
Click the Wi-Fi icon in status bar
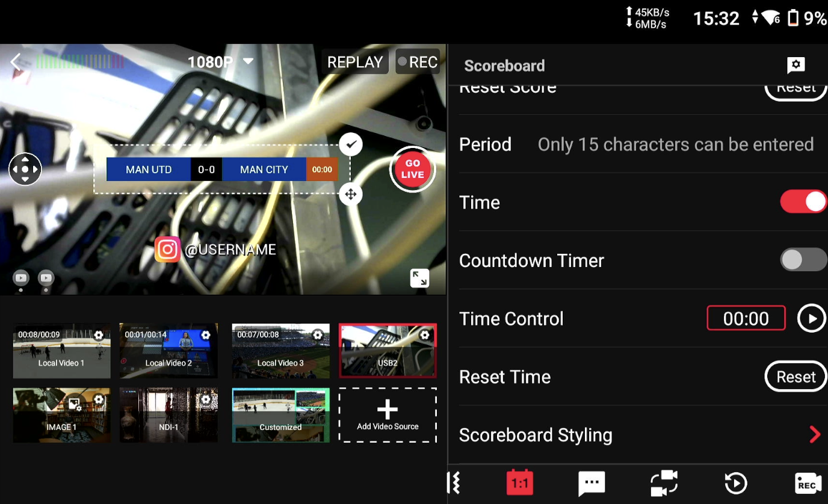coord(771,18)
